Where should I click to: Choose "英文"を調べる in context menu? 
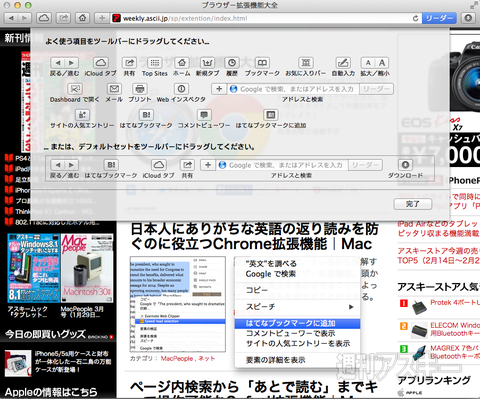pos(297,264)
